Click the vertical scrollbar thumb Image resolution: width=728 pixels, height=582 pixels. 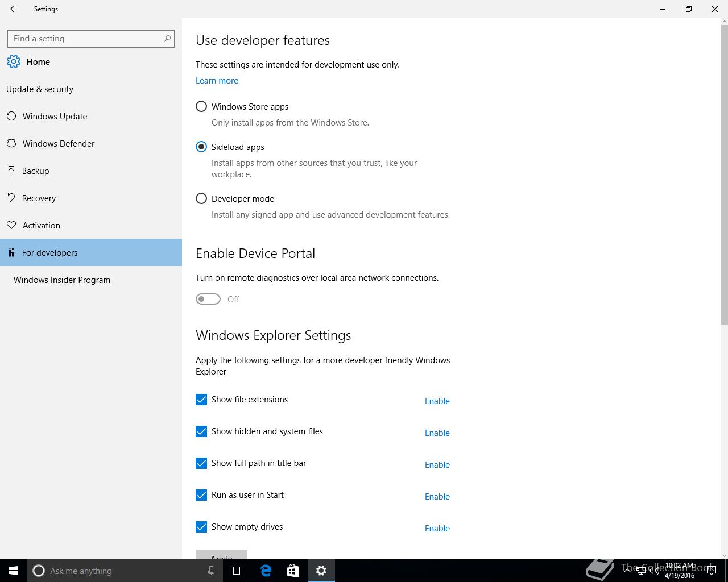coord(724,174)
